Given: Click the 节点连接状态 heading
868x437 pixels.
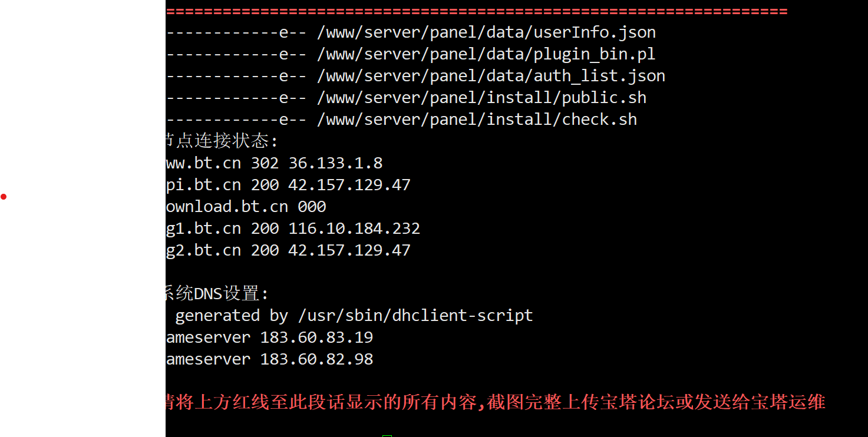Looking at the screenshot, I should click(222, 141).
